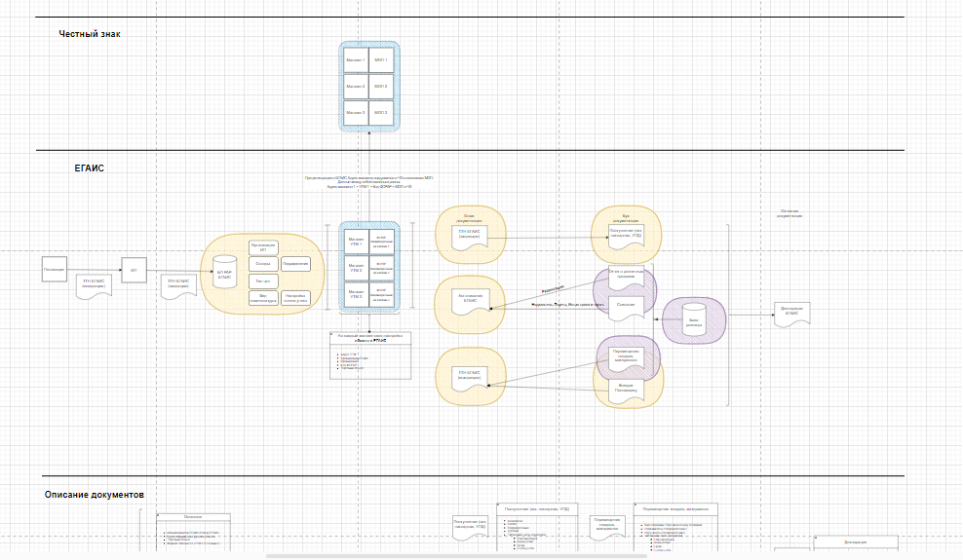Select the Перемещение товаров document in purple blob
Viewport: 963px width, 560px height.
point(626,360)
